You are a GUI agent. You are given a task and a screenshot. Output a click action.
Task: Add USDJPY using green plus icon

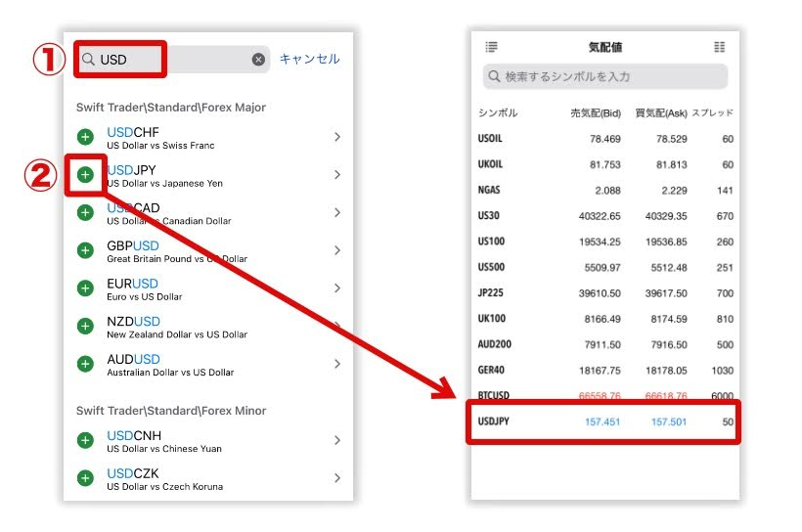pos(85,174)
